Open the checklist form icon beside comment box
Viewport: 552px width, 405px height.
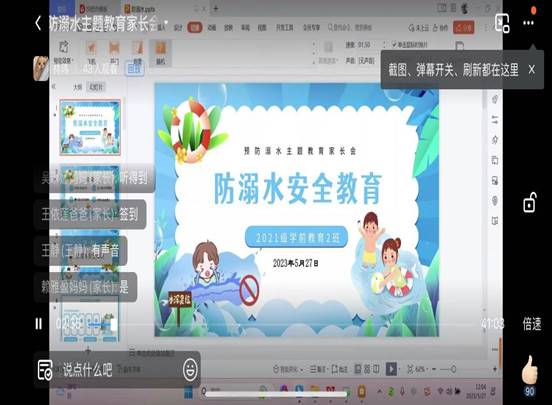point(45,370)
